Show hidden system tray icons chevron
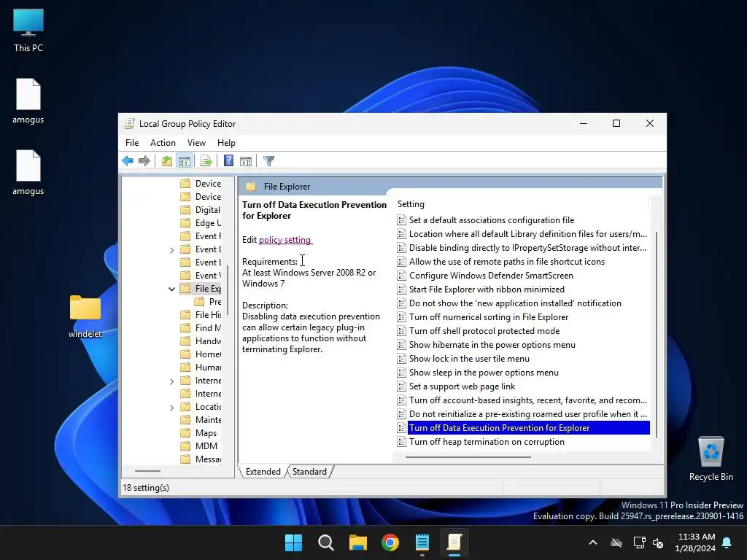This screenshot has width=747, height=560. tap(593, 542)
